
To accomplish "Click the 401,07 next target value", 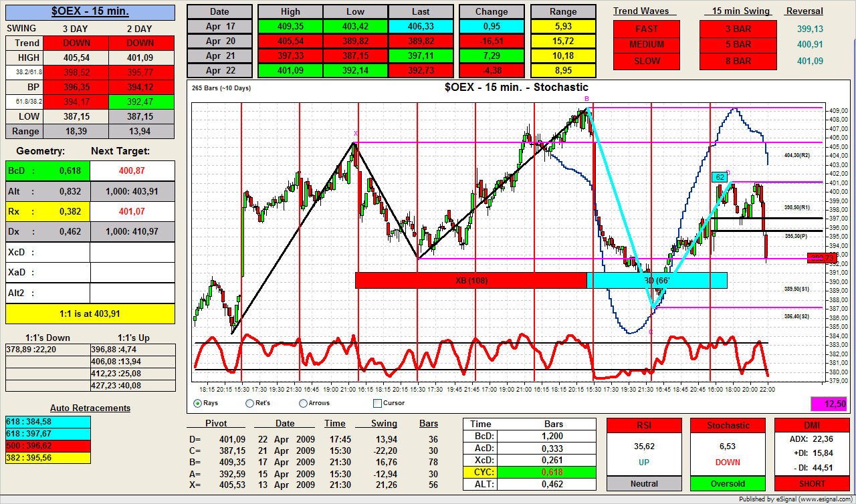I will [x=132, y=212].
